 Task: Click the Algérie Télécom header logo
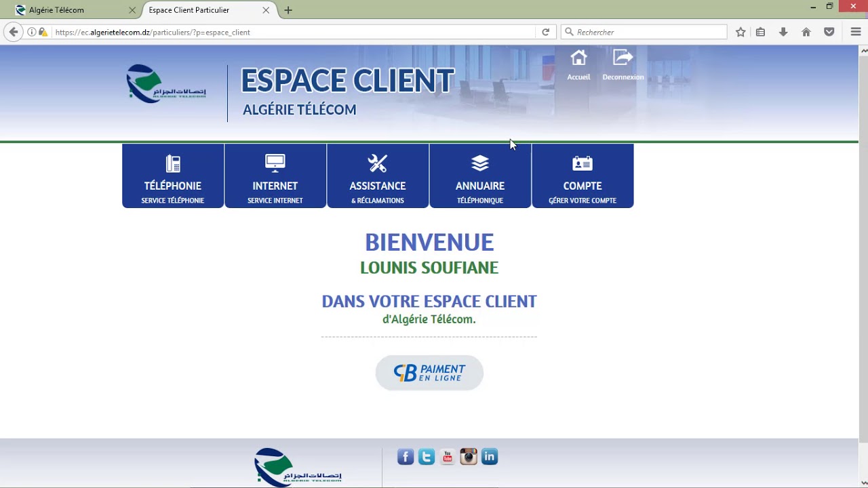click(166, 83)
